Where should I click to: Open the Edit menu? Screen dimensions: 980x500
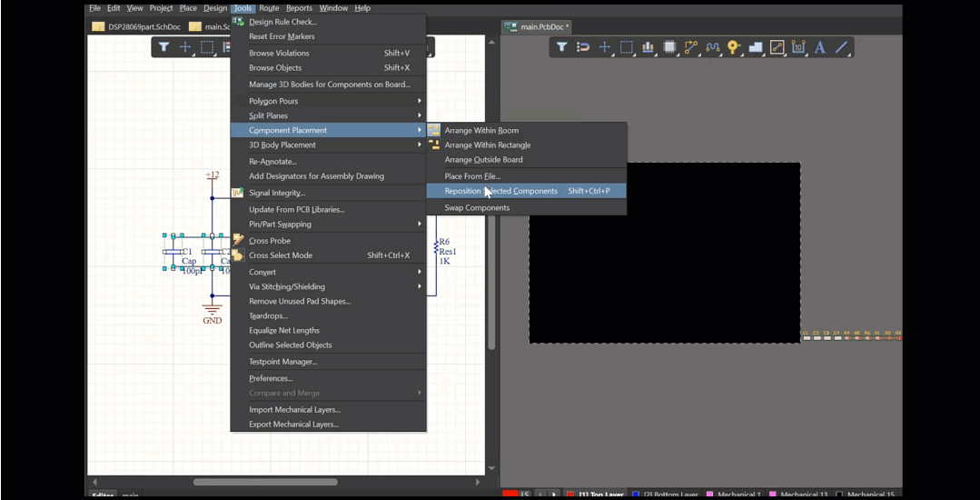(114, 8)
